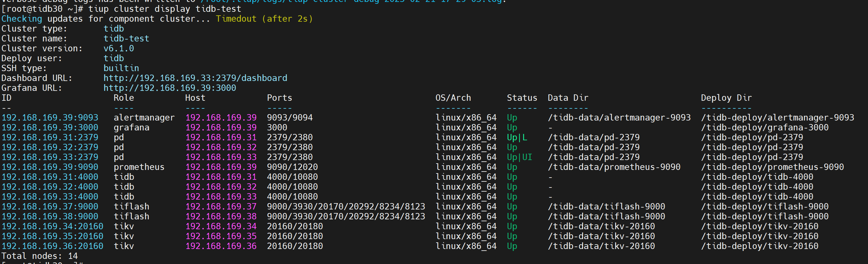
Task: Click the Ports column header
Action: tap(279, 98)
